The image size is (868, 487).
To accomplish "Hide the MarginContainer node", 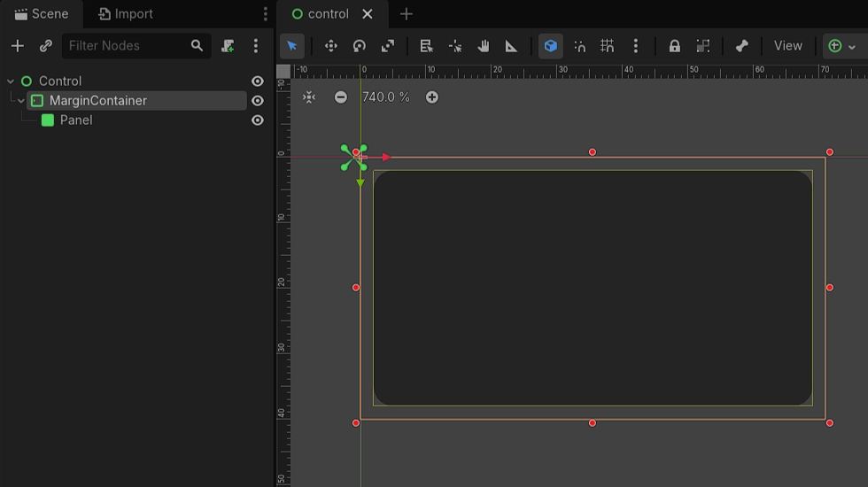I will (258, 101).
